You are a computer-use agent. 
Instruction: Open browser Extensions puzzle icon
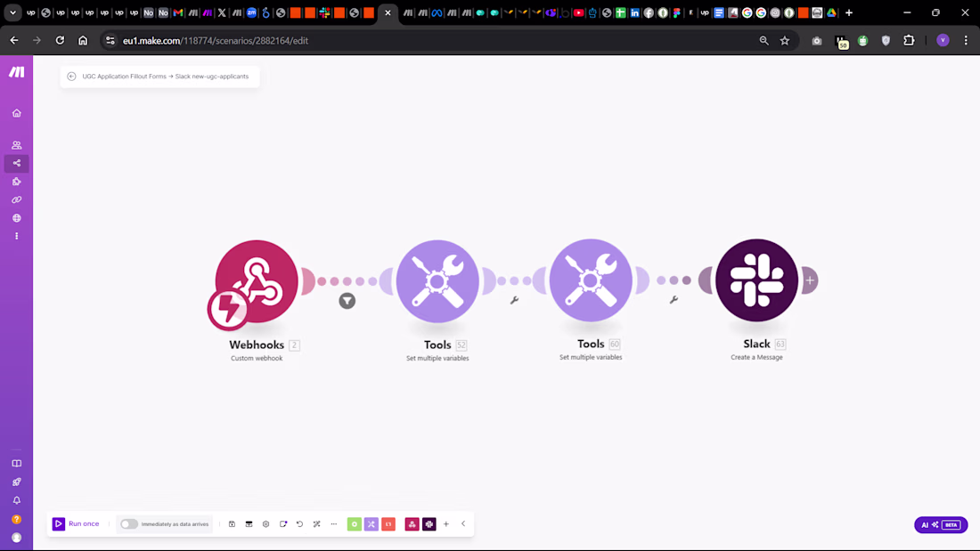[909, 41]
